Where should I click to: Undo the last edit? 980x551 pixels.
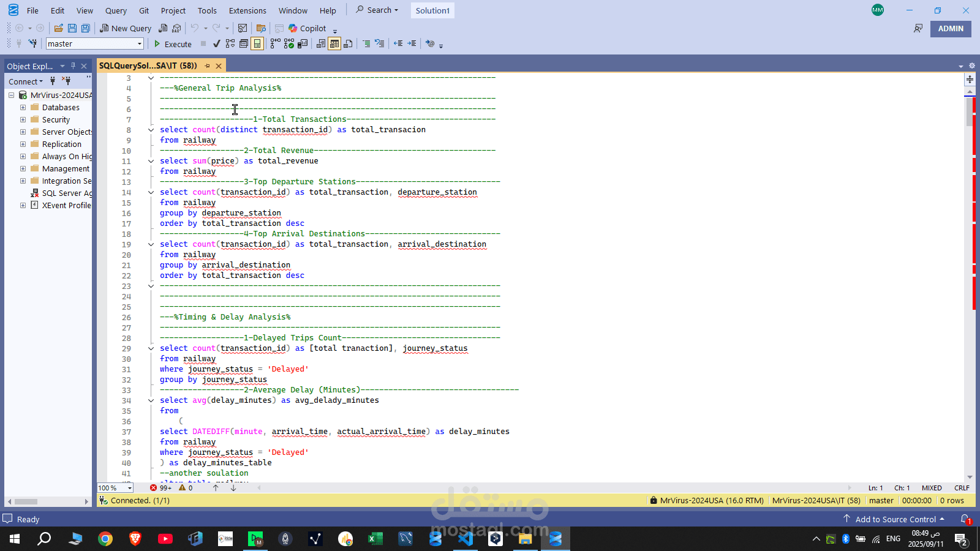tap(194, 28)
